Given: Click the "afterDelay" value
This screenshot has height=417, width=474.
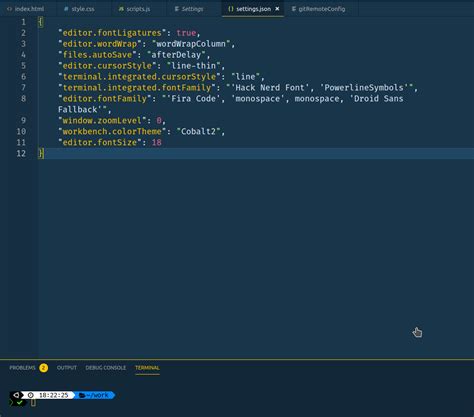Looking at the screenshot, I should 176,55.
